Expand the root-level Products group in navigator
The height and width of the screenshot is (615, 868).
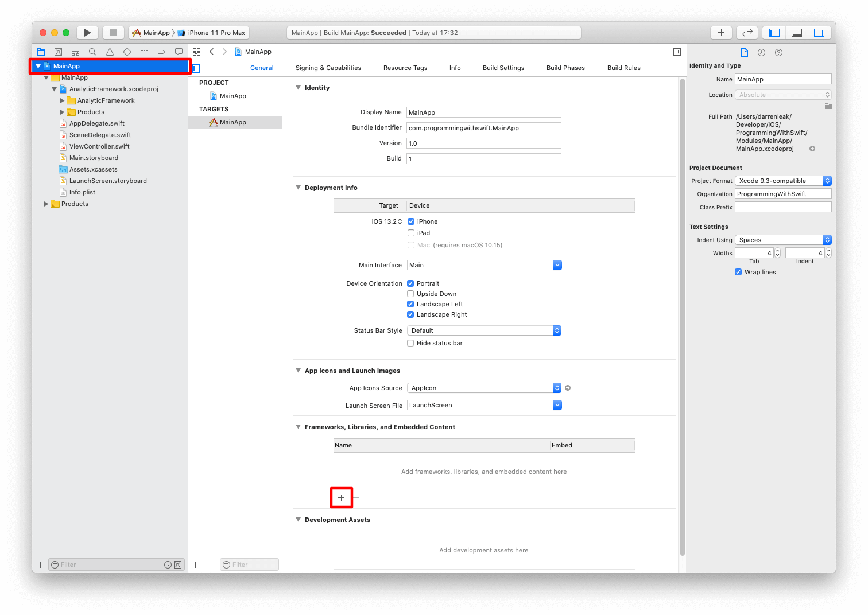click(46, 204)
